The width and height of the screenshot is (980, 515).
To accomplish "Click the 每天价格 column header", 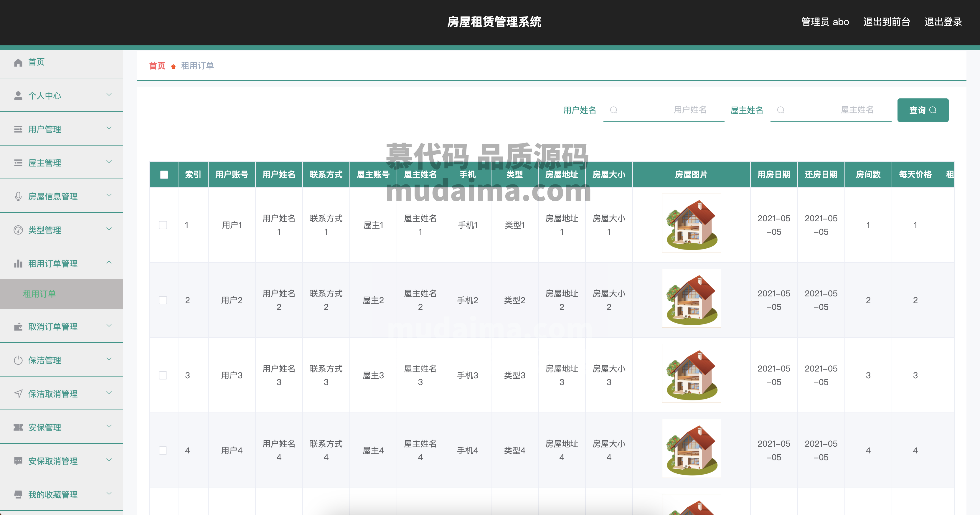I will point(915,175).
